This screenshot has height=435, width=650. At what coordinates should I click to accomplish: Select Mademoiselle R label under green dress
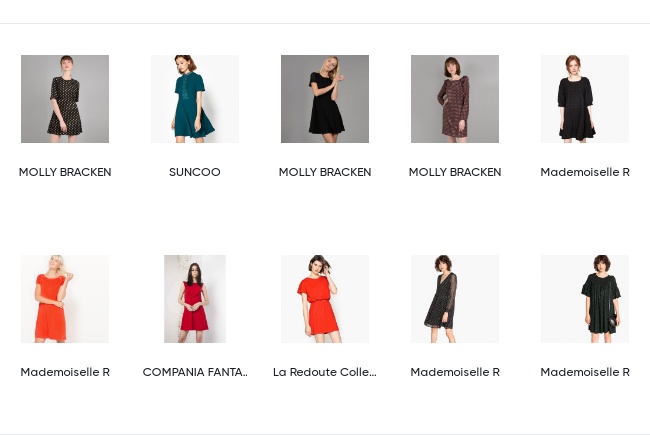585,372
